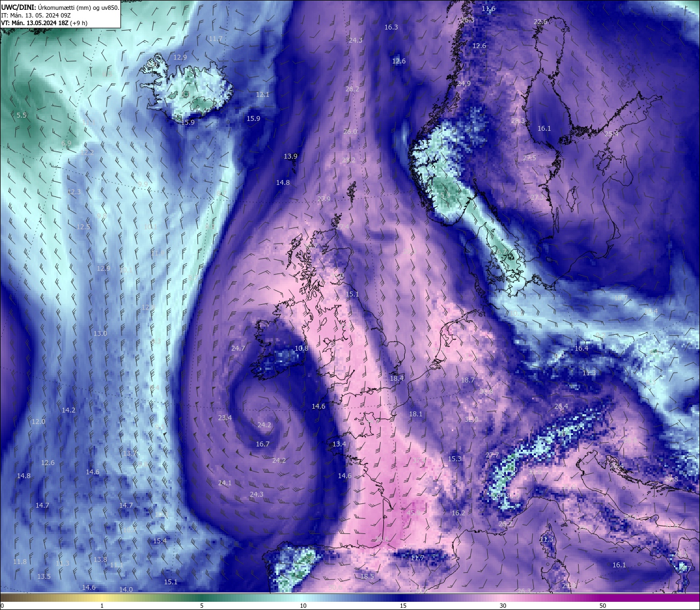
Task: Click the 13.4 value on the map
Action: coord(339,444)
